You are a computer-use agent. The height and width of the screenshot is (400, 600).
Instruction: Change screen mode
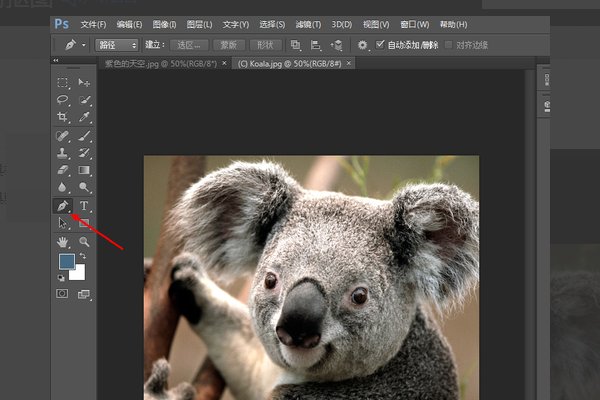[84, 294]
